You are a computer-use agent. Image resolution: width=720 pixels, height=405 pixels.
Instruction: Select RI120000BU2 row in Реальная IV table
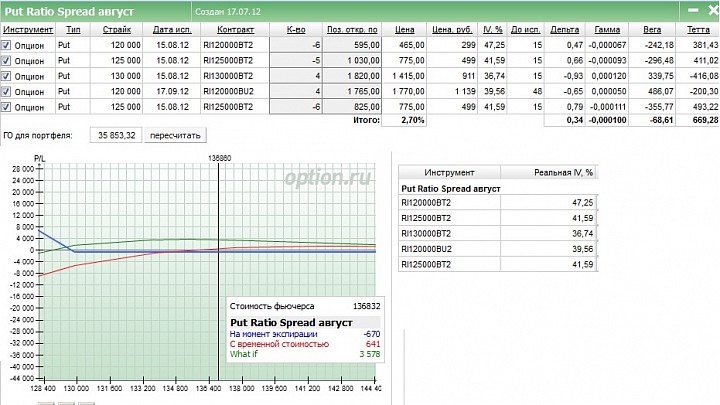[x=498, y=249]
